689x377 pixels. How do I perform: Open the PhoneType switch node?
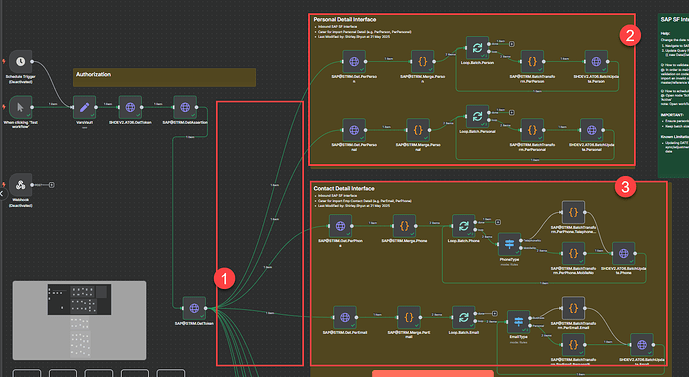point(509,244)
